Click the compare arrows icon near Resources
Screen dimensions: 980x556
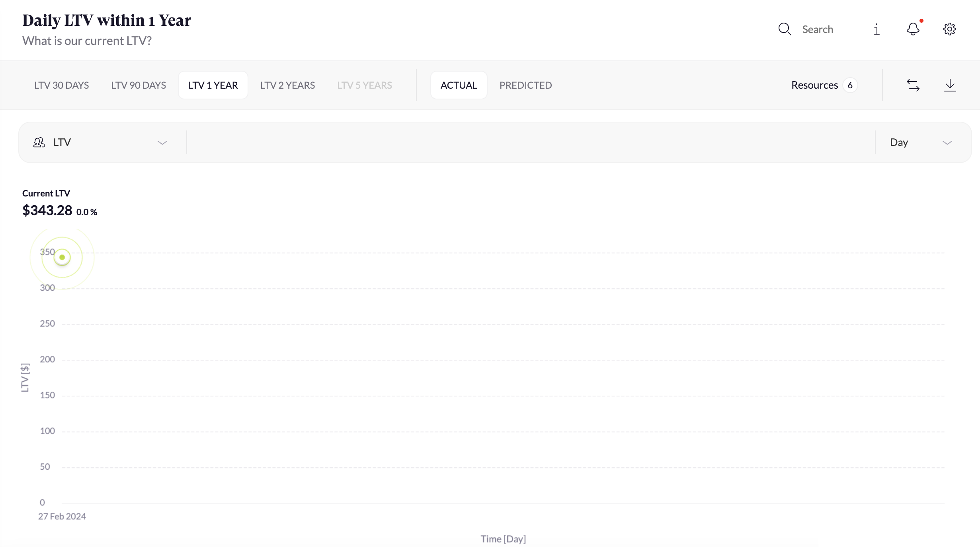click(x=914, y=85)
